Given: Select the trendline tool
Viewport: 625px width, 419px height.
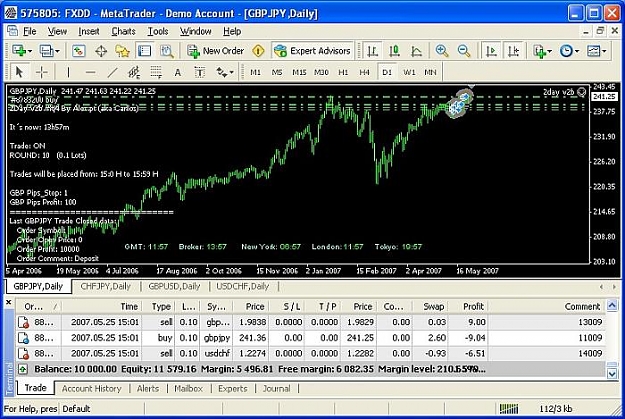Looking at the screenshot, I should click(x=112, y=72).
